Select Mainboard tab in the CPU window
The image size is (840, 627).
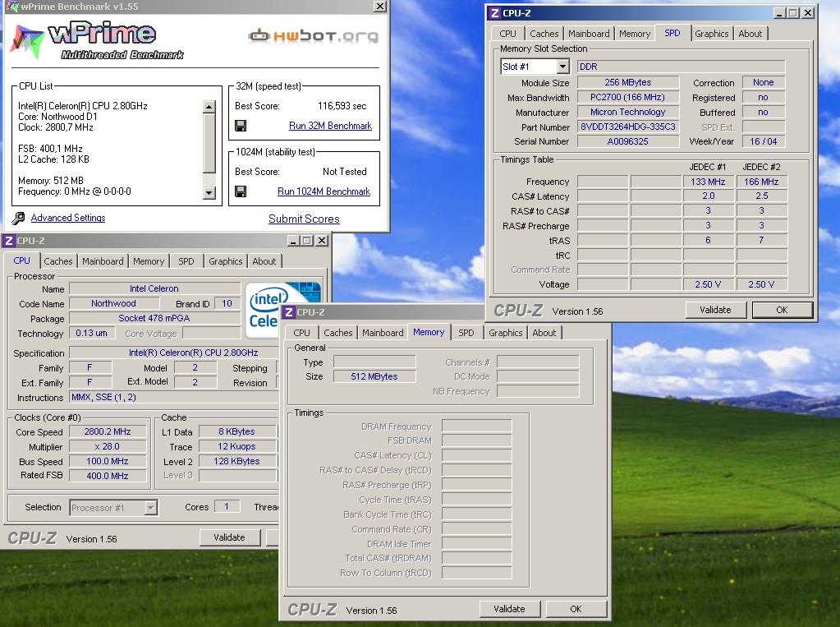point(103,261)
